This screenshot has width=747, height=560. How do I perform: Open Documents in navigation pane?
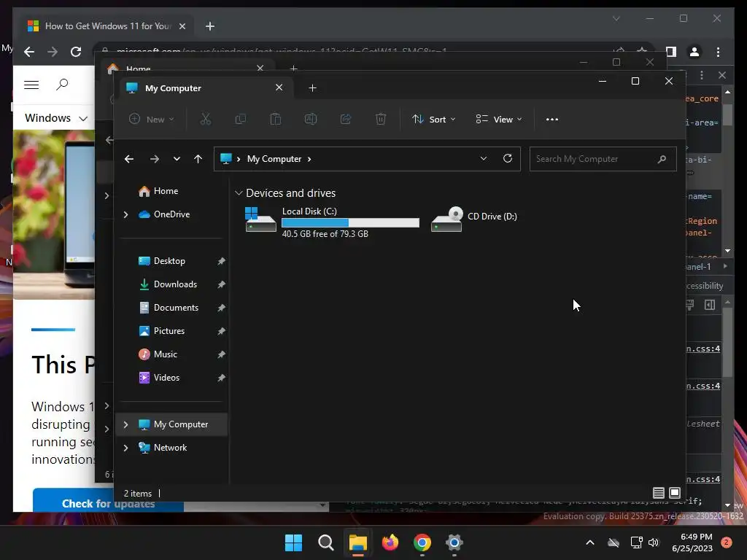point(176,308)
